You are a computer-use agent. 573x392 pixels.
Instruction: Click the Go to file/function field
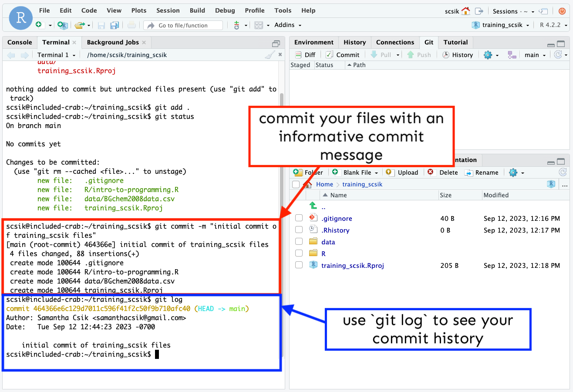[183, 25]
